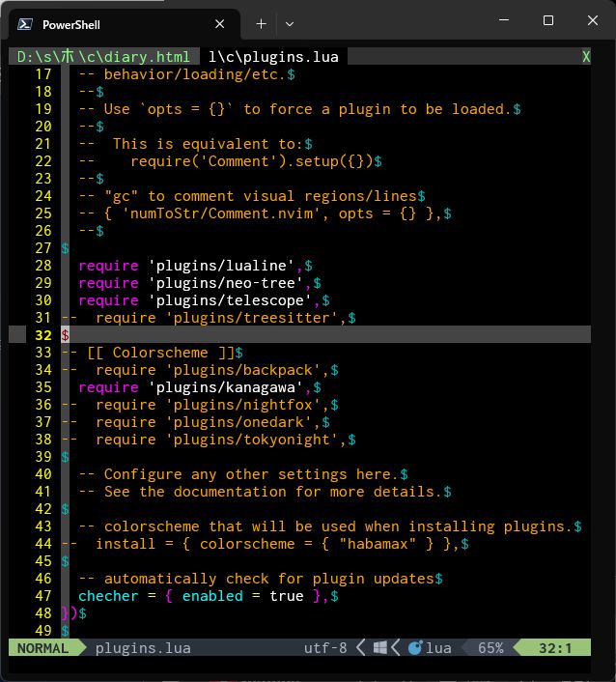Close the PowerShell terminal tab
This screenshot has width=616, height=682.
click(221, 24)
